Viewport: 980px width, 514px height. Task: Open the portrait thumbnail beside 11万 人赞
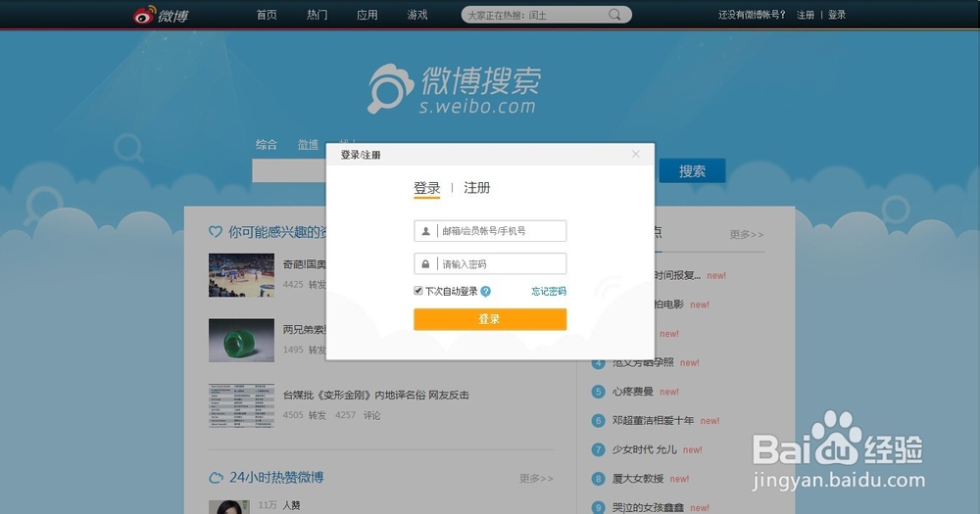[228, 506]
